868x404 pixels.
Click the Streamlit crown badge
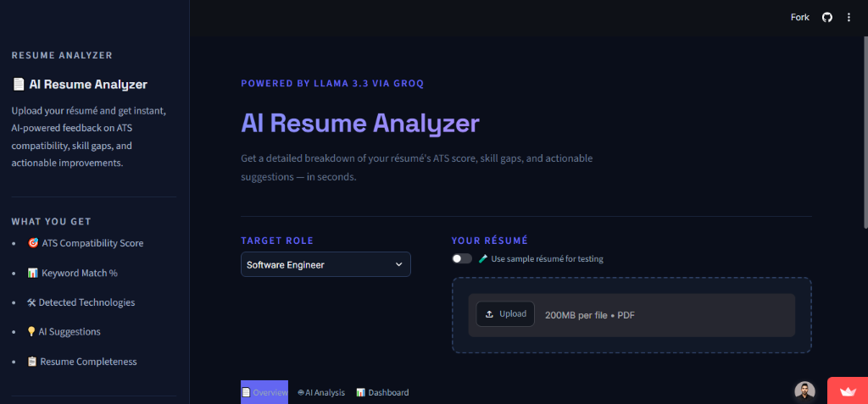tap(848, 390)
